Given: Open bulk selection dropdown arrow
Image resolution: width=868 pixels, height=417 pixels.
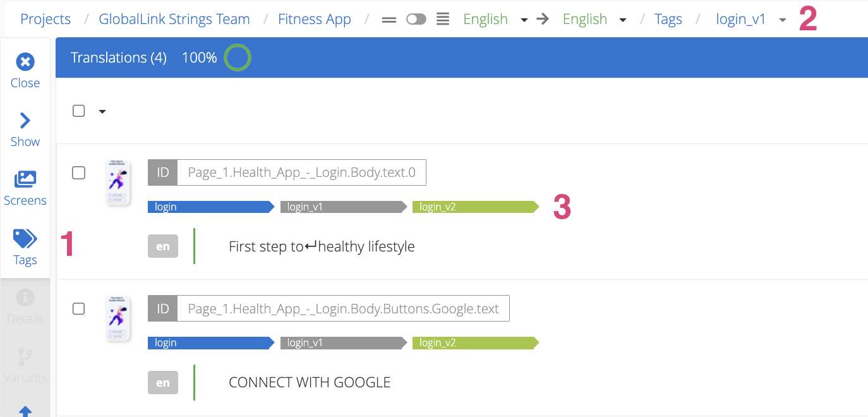Looking at the screenshot, I should (102, 112).
